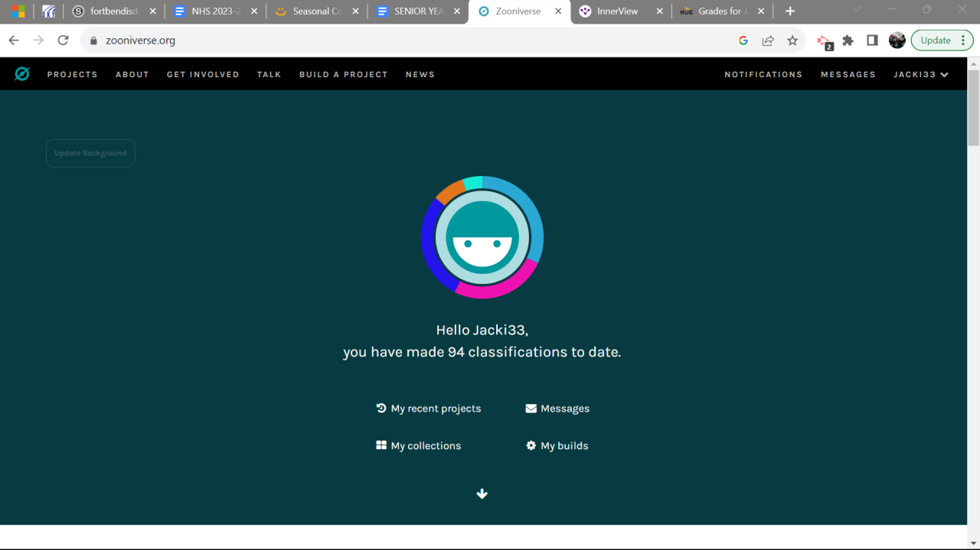
Task: Reload the Zooniverse page
Action: tap(64, 41)
